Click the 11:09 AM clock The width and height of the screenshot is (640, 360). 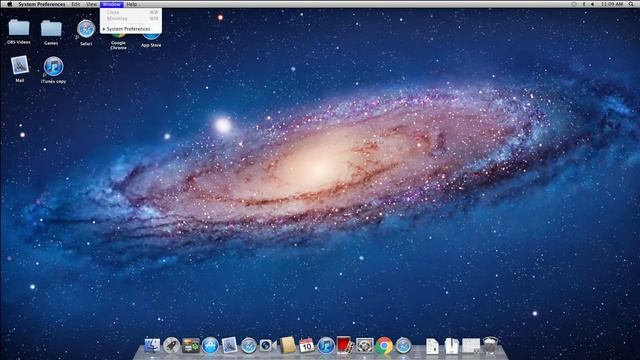(x=612, y=4)
